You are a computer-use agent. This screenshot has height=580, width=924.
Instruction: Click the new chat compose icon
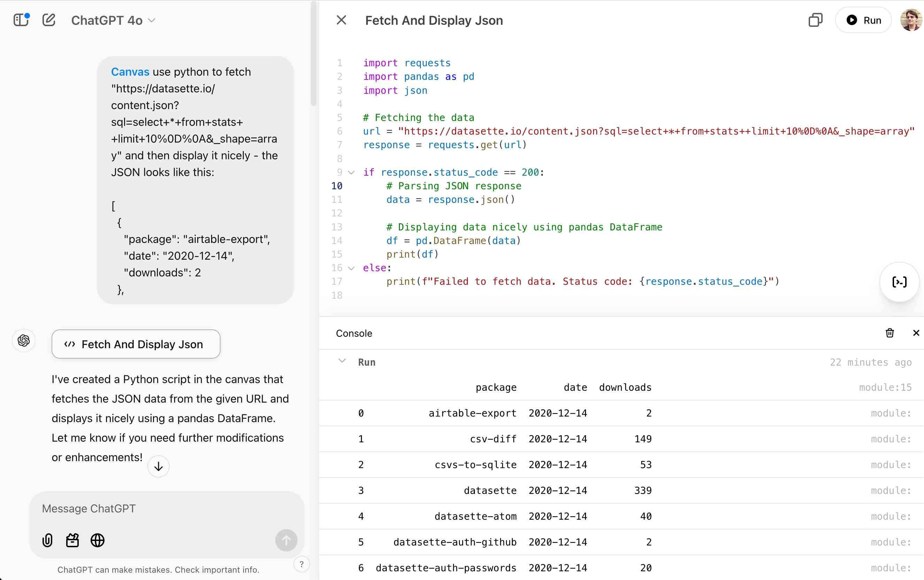(49, 20)
